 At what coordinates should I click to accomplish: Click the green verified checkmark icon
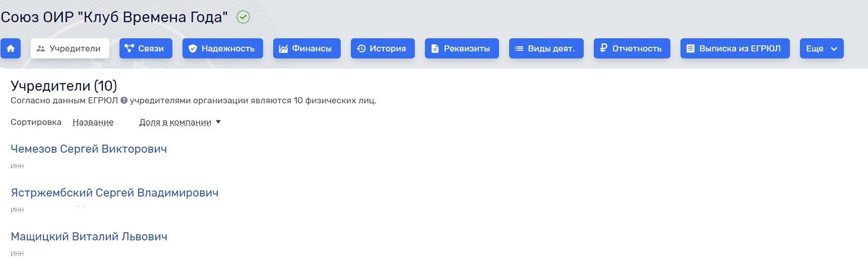pyautogui.click(x=243, y=17)
